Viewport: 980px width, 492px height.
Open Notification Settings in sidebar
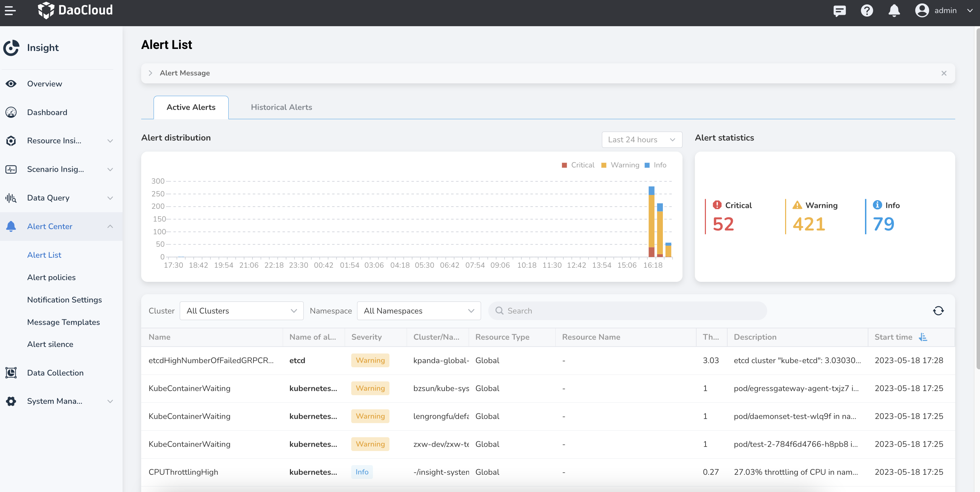[x=65, y=300]
